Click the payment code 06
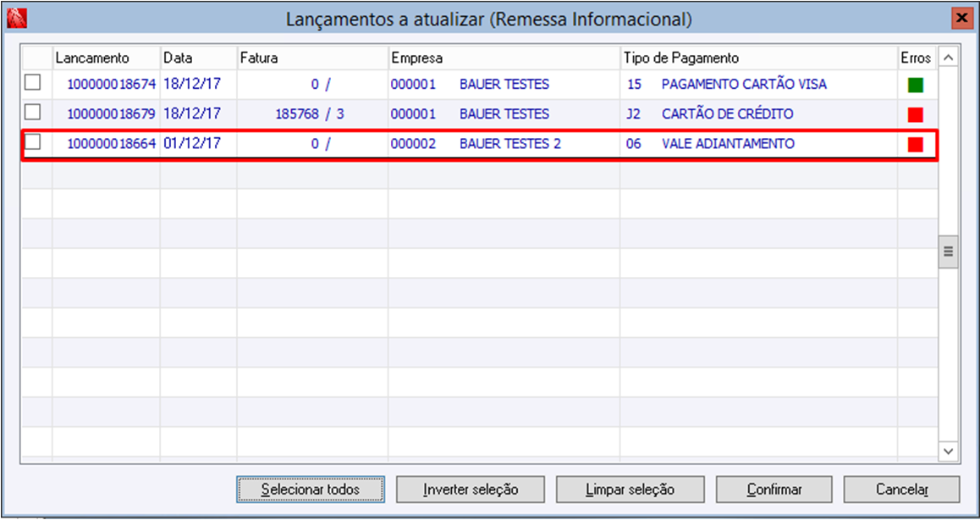 (634, 144)
